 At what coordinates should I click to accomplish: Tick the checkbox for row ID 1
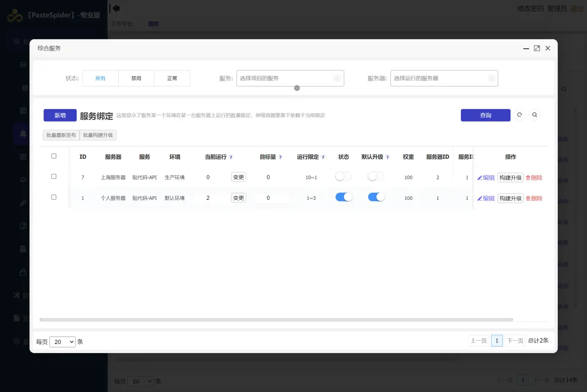pyautogui.click(x=54, y=197)
